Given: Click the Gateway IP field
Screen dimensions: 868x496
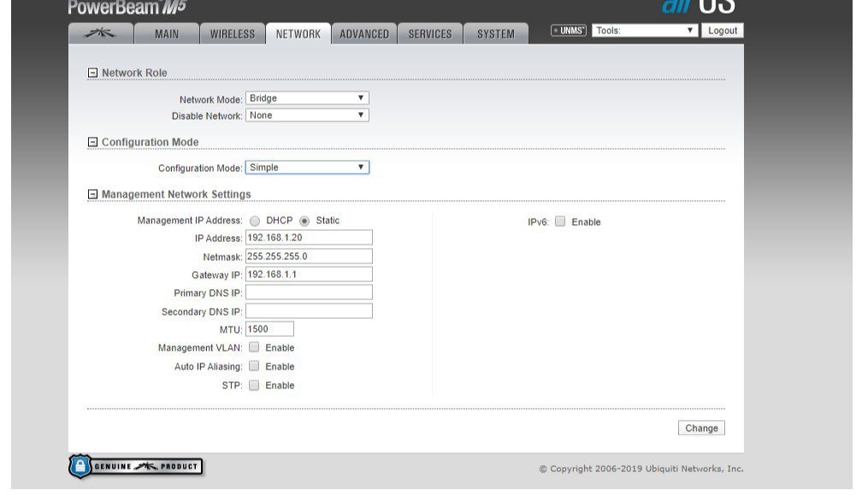Looking at the screenshot, I should click(x=309, y=274).
